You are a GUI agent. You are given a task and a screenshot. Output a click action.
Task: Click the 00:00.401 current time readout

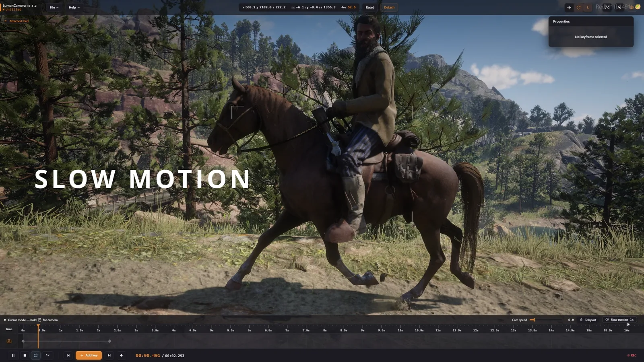pos(148,356)
